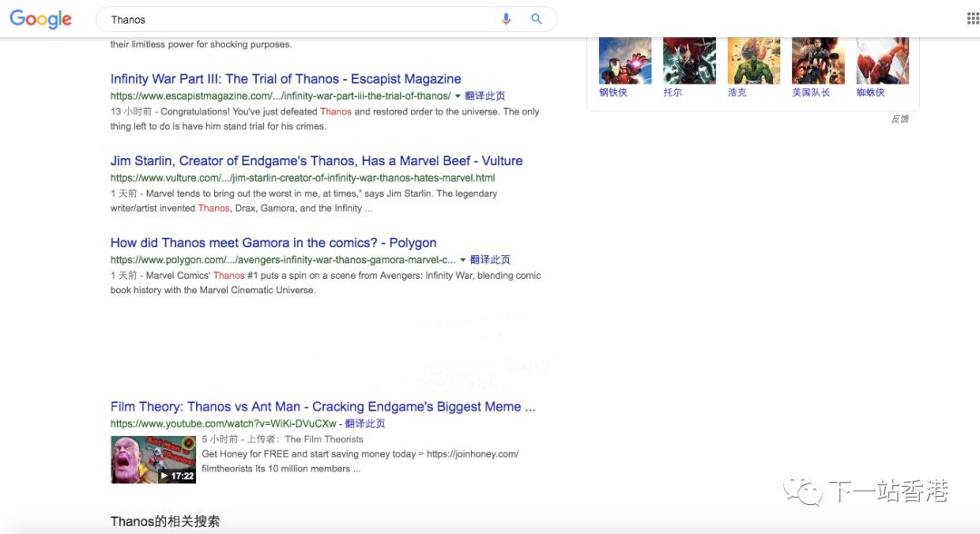Click the polygon.com green URL

tap(283, 260)
